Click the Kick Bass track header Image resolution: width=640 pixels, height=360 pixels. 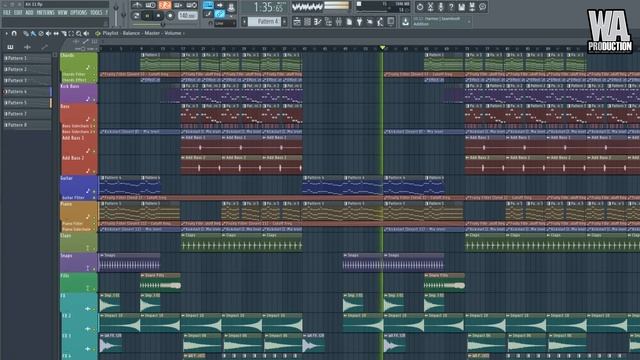(x=79, y=93)
